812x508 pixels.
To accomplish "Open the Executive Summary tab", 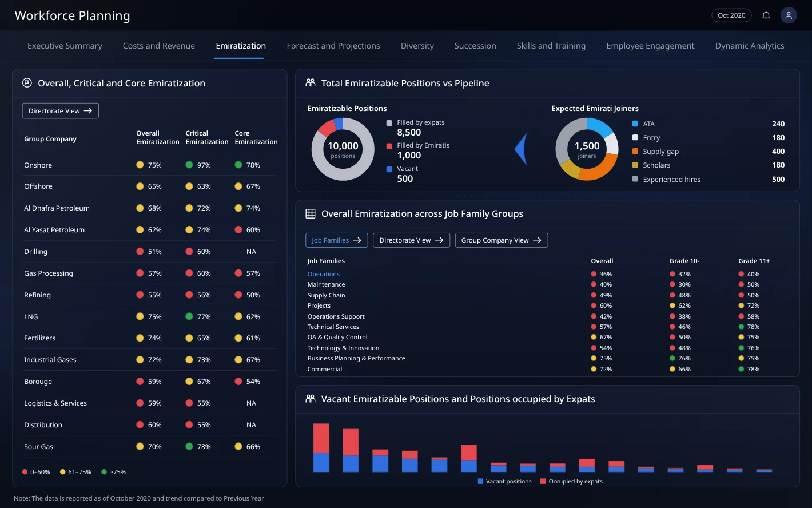I will coord(65,46).
